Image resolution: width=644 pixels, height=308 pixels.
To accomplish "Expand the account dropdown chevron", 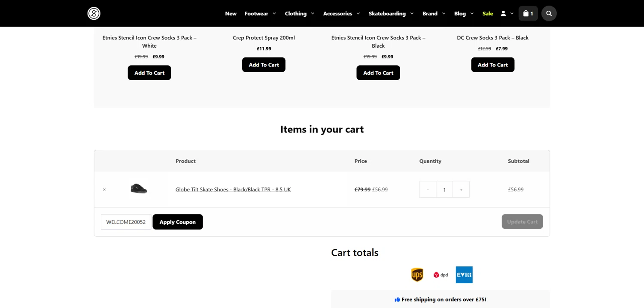I will click(512, 14).
